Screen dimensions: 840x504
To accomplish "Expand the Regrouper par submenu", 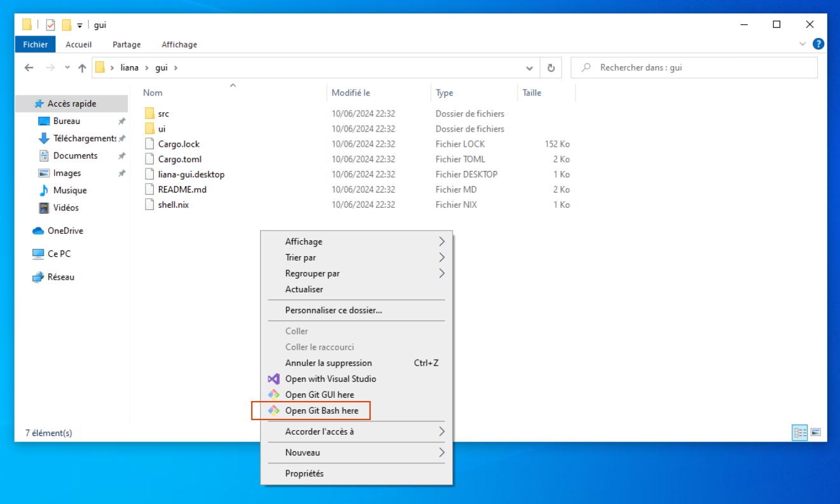I will point(357,273).
